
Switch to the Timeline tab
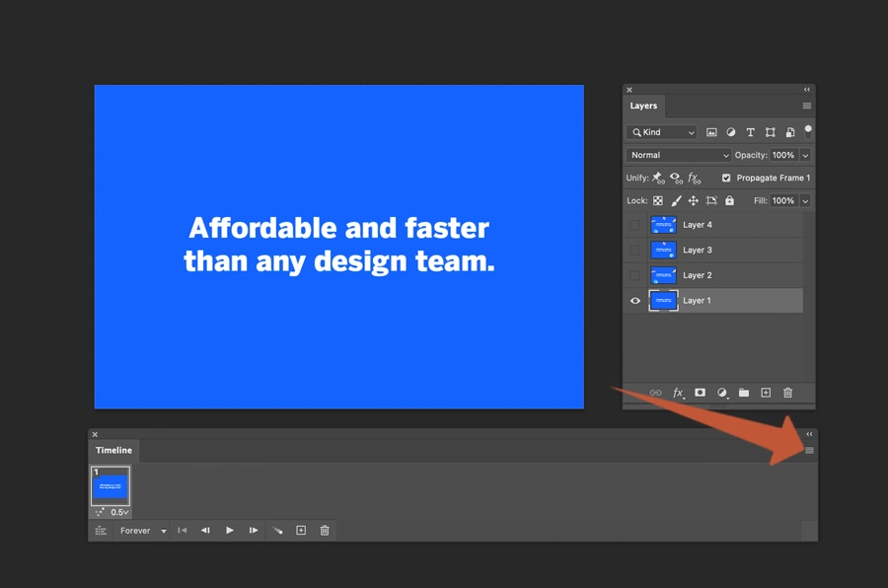pos(112,450)
